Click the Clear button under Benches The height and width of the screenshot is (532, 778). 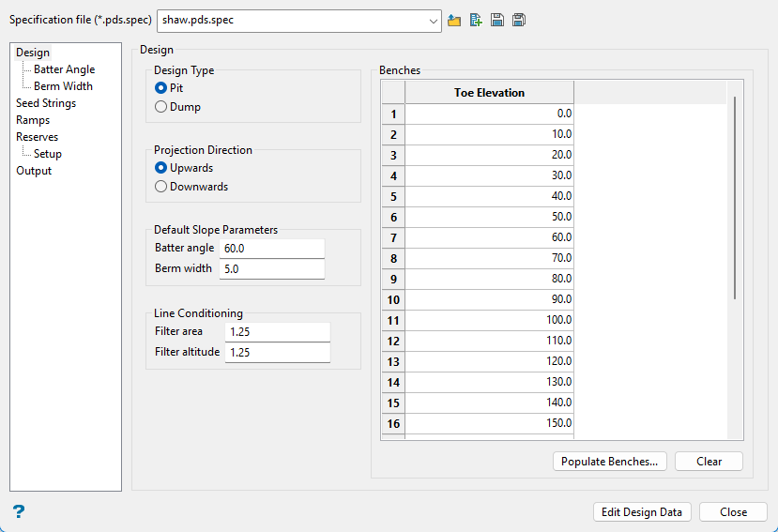coord(709,462)
